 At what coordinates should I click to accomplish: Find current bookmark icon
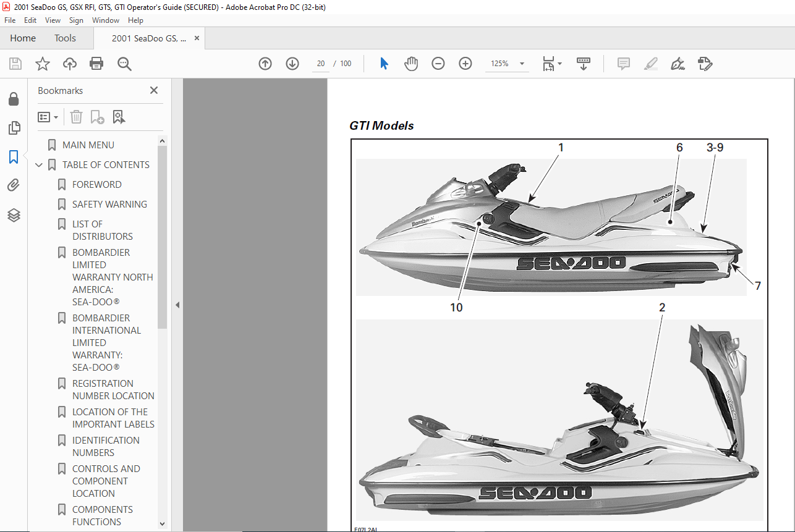click(119, 117)
